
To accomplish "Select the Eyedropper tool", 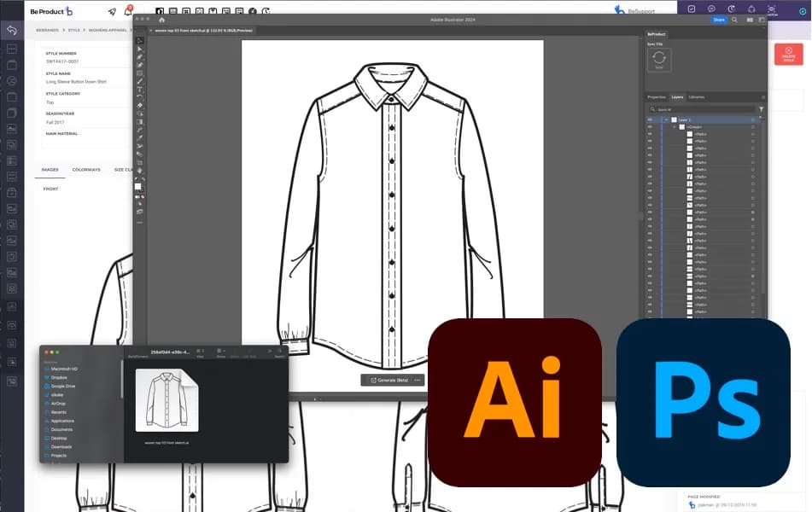I will point(140,137).
